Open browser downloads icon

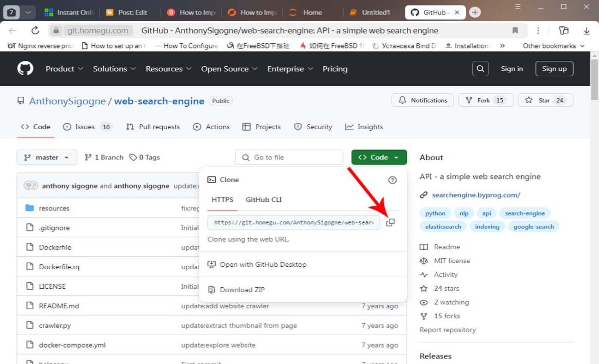(587, 30)
